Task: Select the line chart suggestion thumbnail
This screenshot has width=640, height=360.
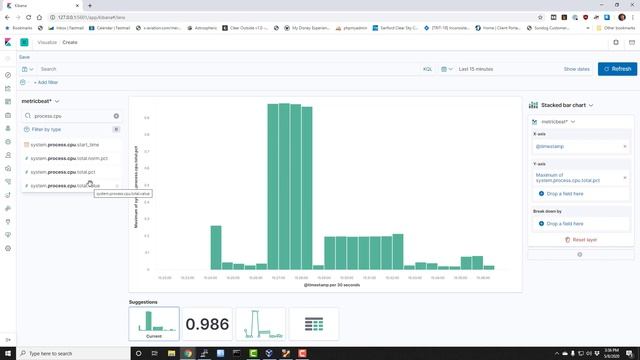Action: pos(261,324)
